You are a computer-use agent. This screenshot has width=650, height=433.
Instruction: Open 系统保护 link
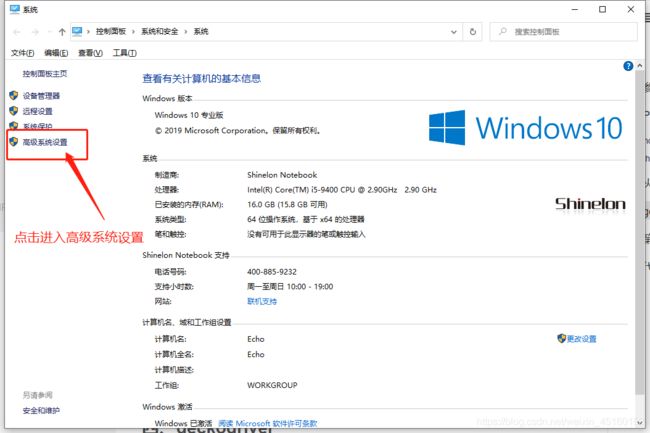pos(37,126)
